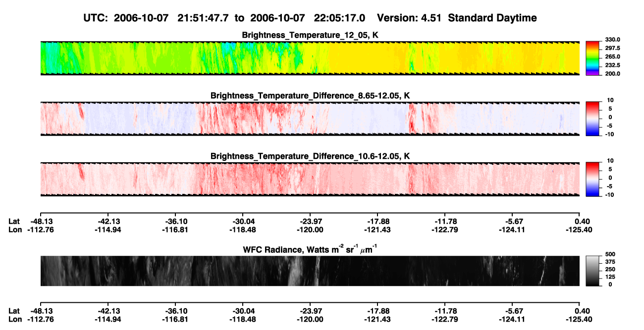The height and width of the screenshot is (330, 644).
Task: Click the 'WFC Radiance, Watts m-2 sr-1 µm-1' title
Action: point(310,249)
